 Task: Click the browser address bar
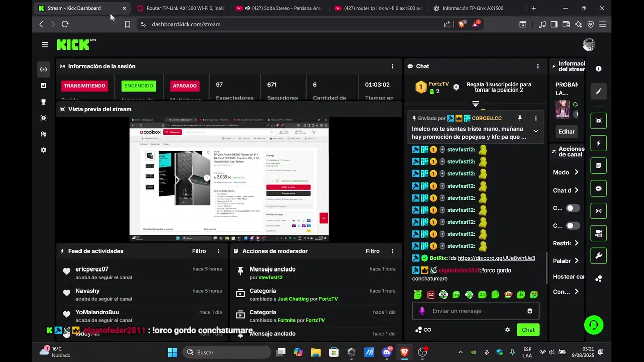[292, 24]
